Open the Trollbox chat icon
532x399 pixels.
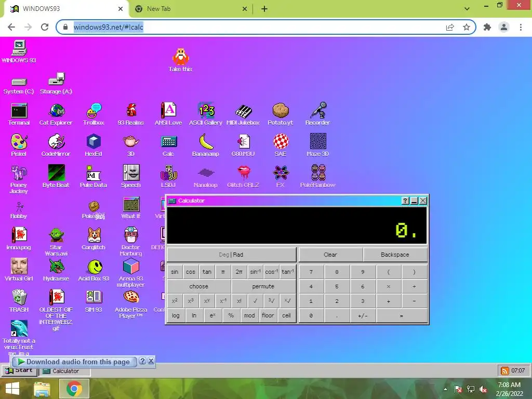click(x=94, y=114)
